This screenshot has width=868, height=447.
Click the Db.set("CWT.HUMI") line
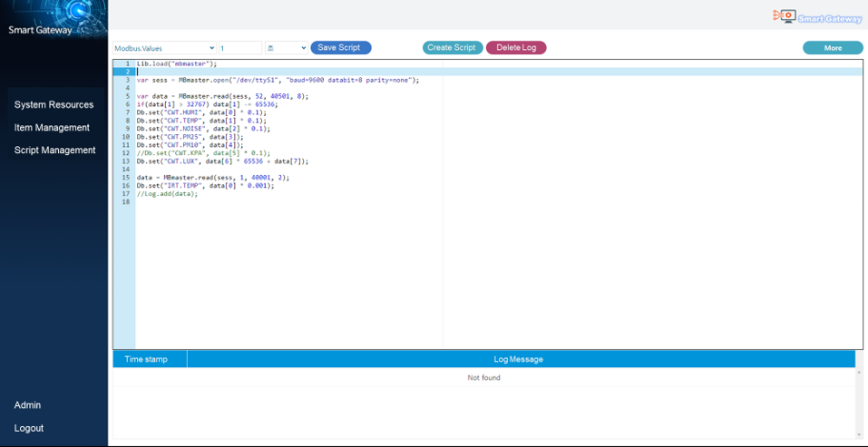[x=201, y=112]
